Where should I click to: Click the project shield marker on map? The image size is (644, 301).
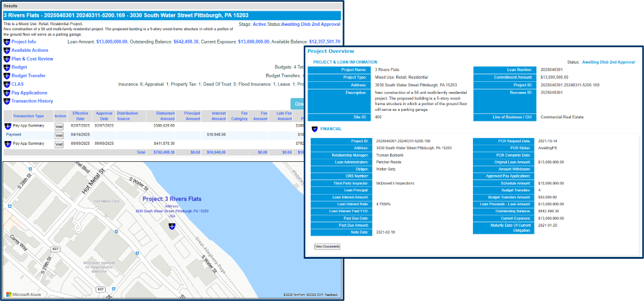172,225
